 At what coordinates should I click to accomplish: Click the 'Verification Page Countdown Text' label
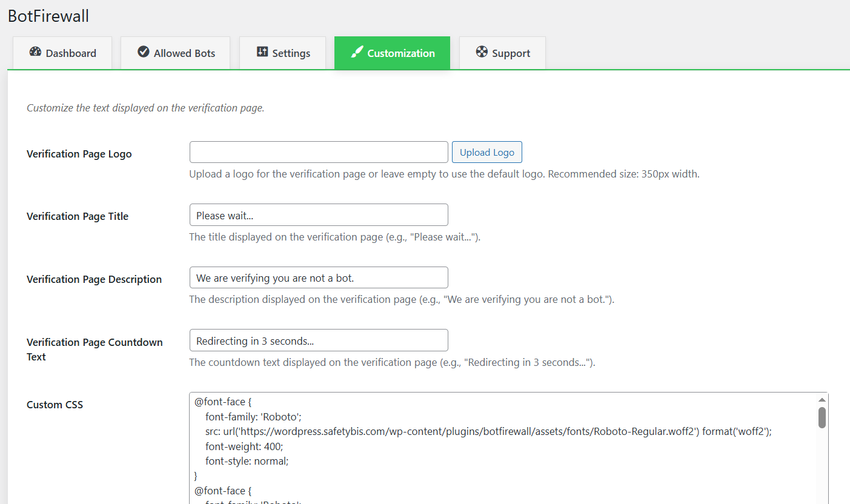click(x=94, y=349)
